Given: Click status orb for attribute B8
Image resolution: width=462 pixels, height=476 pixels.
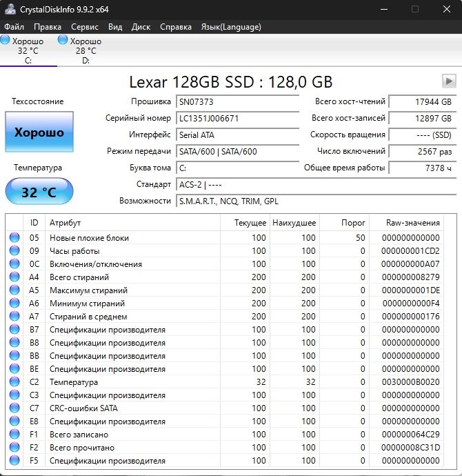Looking at the screenshot, I should [14, 342].
